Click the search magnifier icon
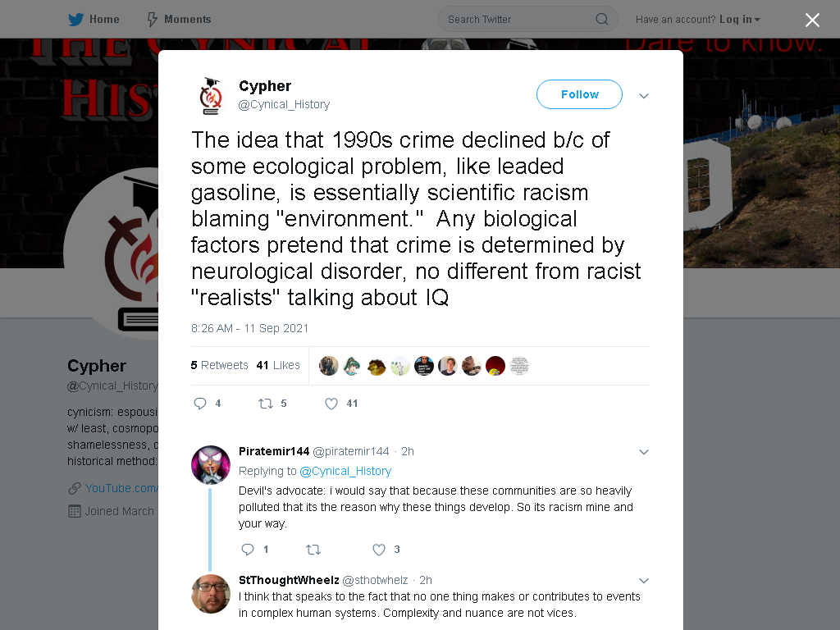Screen dimensions: 840x630 click(x=601, y=20)
